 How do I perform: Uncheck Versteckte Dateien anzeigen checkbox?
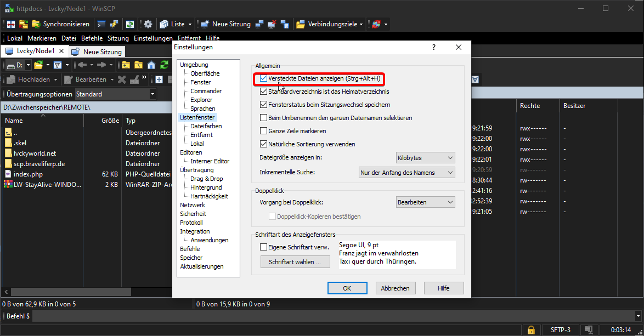click(264, 79)
